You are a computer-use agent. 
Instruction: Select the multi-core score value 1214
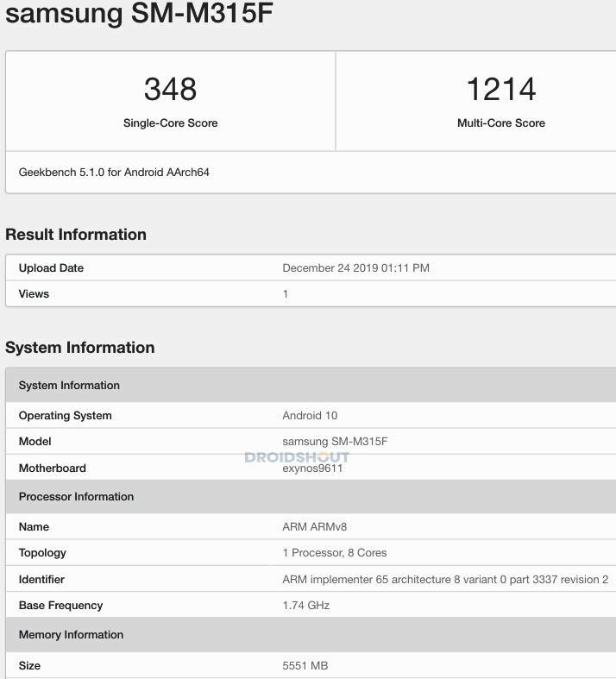[x=501, y=89]
